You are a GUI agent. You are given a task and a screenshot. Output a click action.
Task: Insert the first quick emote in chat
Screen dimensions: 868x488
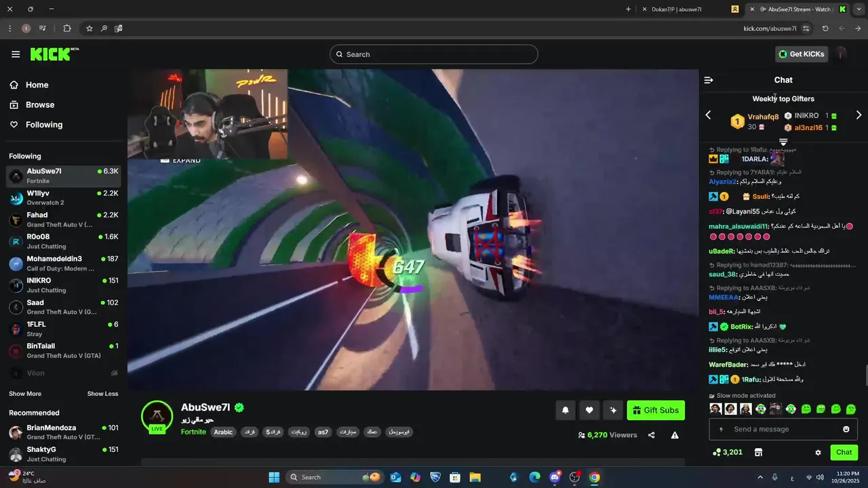coord(715,409)
